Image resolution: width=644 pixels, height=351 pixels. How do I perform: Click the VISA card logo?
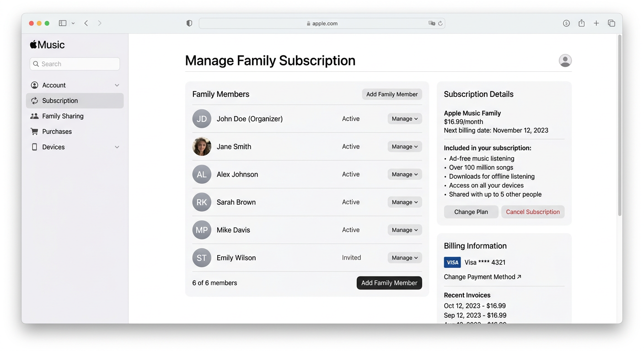pos(452,262)
